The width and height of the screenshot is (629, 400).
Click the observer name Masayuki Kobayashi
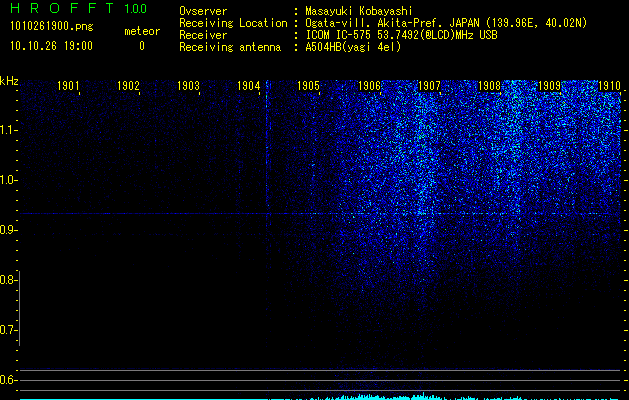(359, 11)
